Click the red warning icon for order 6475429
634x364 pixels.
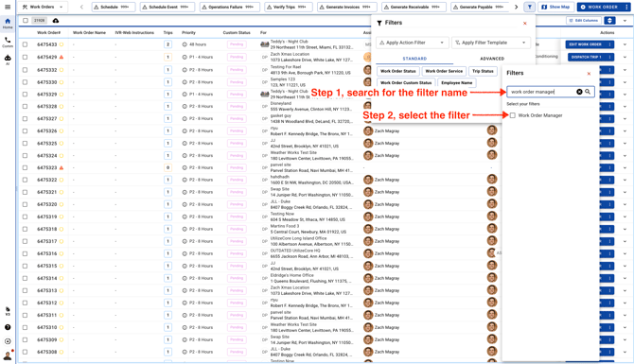click(x=62, y=57)
